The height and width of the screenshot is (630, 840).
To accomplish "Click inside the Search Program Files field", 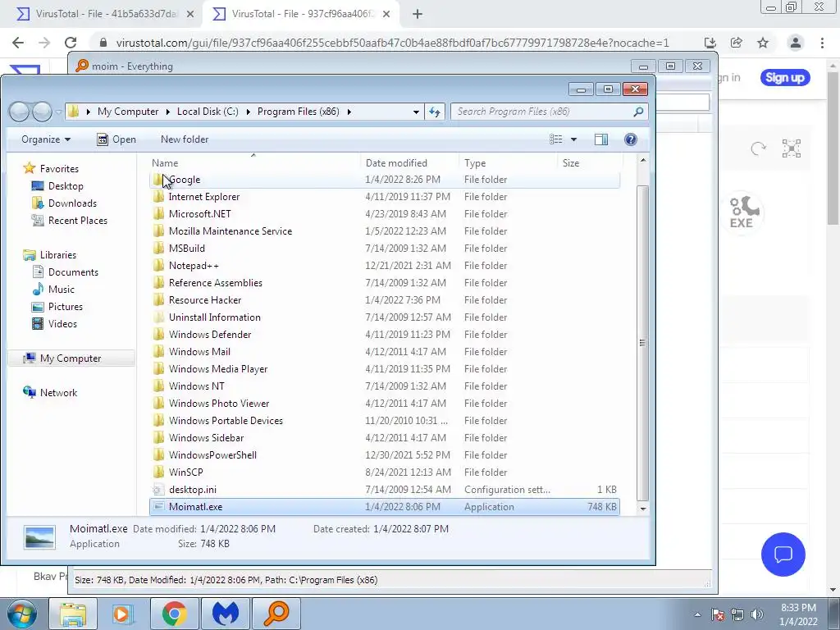I will tap(541, 112).
